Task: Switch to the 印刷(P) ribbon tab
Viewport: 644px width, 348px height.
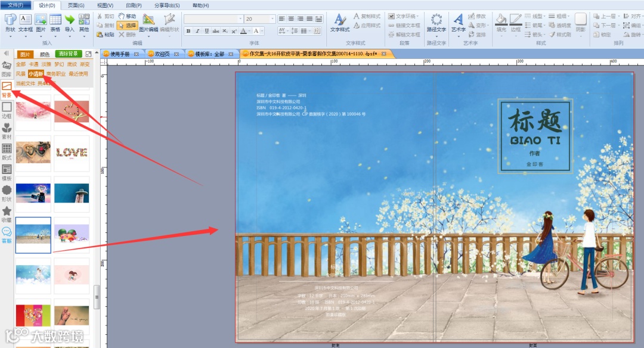Action: pos(134,5)
